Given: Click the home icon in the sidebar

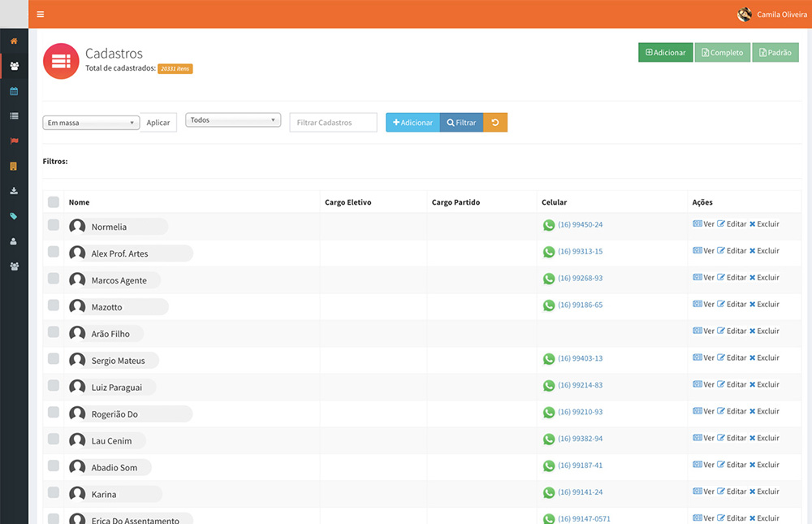Looking at the screenshot, I should click(x=14, y=41).
